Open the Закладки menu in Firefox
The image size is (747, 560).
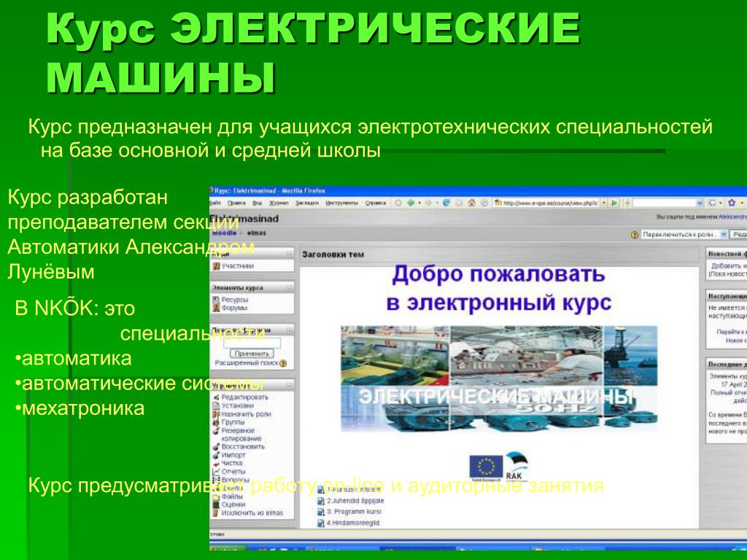307,203
